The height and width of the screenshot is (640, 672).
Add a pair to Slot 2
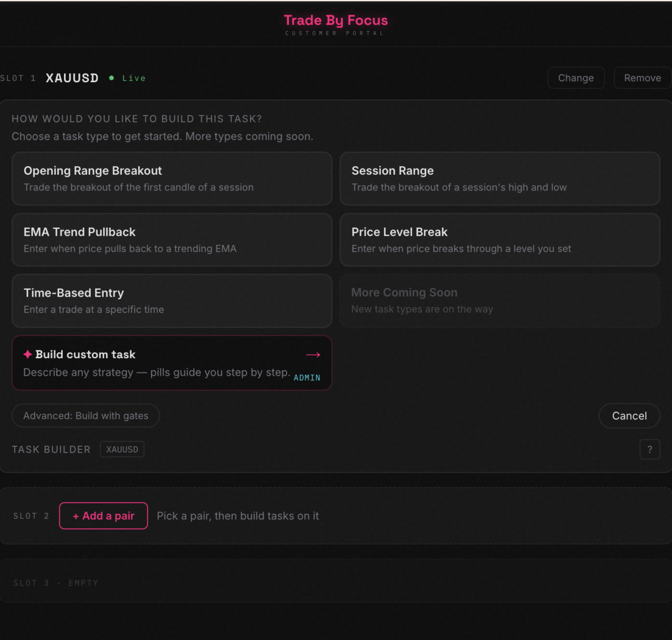103,516
